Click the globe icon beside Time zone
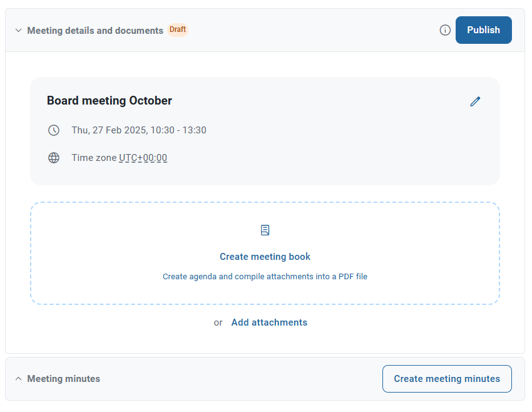The width and height of the screenshot is (532, 412). pos(54,158)
